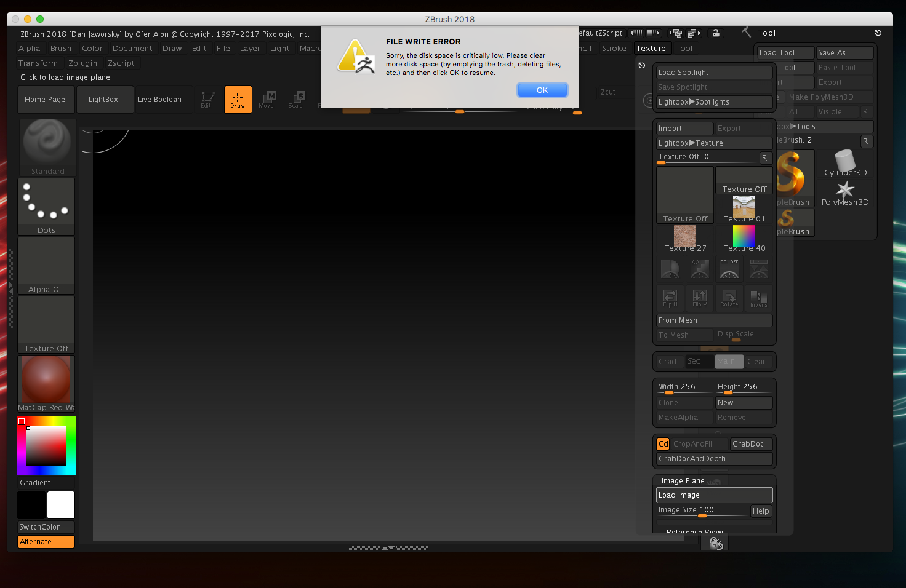Toggle the Cd button
This screenshot has height=588, width=906.
point(663,444)
